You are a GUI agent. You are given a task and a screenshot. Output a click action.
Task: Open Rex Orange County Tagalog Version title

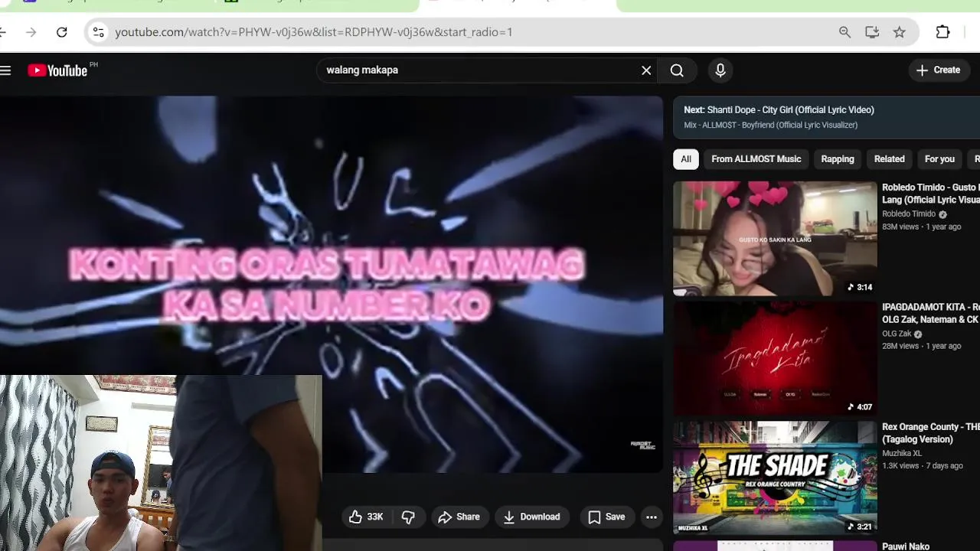(931, 433)
